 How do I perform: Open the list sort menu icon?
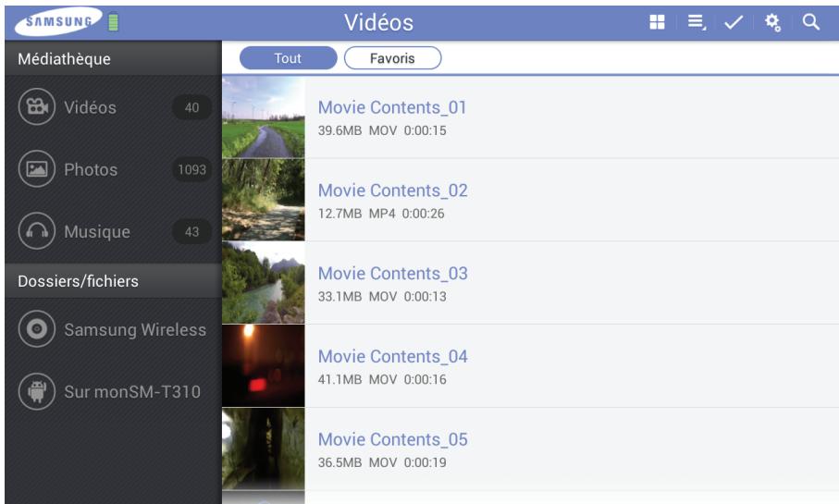tap(697, 22)
